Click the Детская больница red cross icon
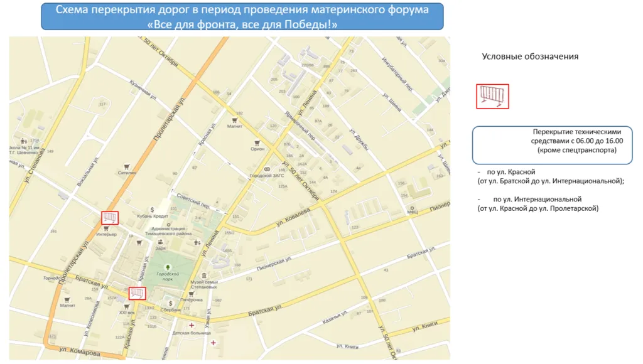 [x=192, y=326]
